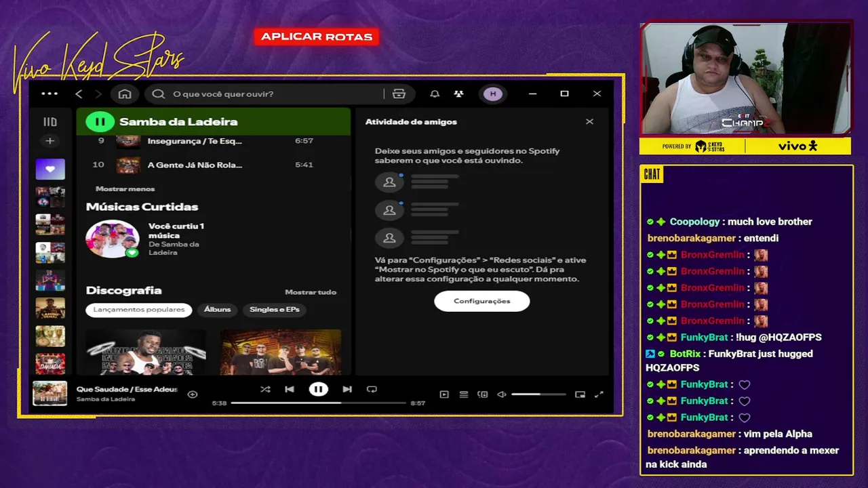Open the now playing album thumbnail
The height and width of the screenshot is (488, 868).
[50, 394]
